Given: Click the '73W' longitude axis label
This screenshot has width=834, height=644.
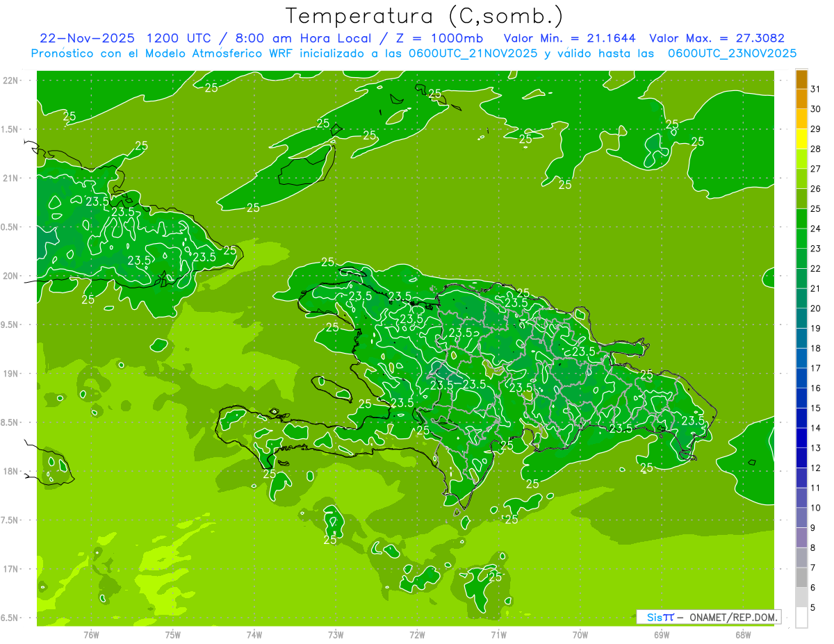Looking at the screenshot, I should tap(336, 635).
